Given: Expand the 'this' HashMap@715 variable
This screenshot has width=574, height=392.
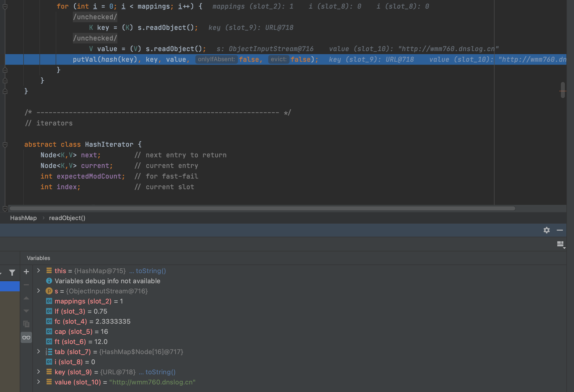Looking at the screenshot, I should (38, 271).
